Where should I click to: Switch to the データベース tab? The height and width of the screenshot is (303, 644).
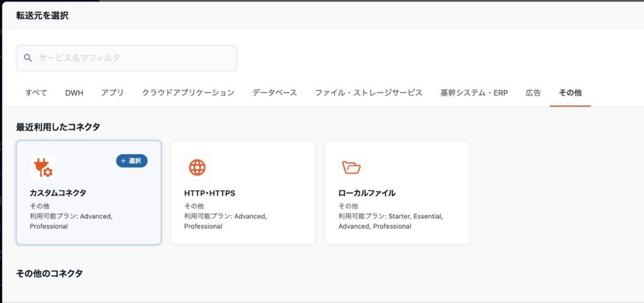pos(274,93)
